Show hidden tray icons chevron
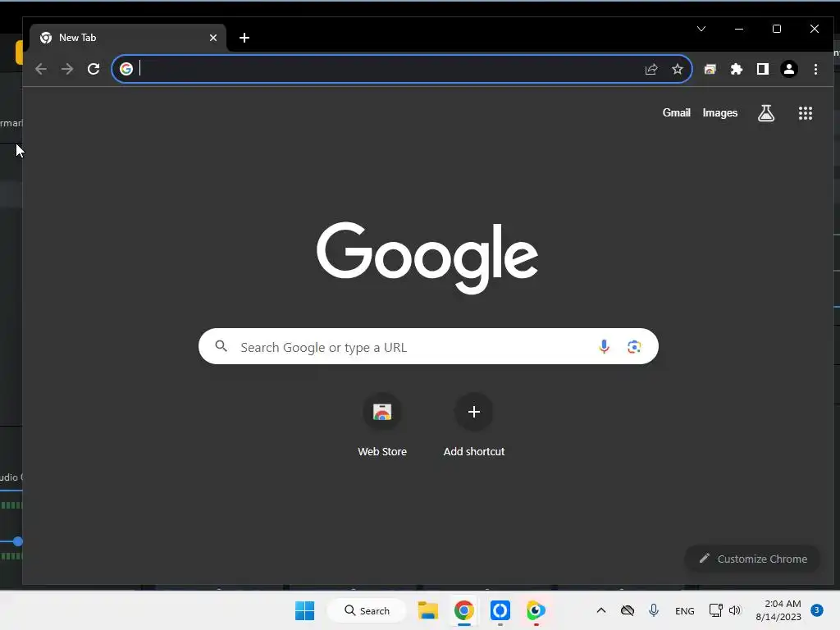Image resolution: width=840 pixels, height=630 pixels. tap(601, 610)
